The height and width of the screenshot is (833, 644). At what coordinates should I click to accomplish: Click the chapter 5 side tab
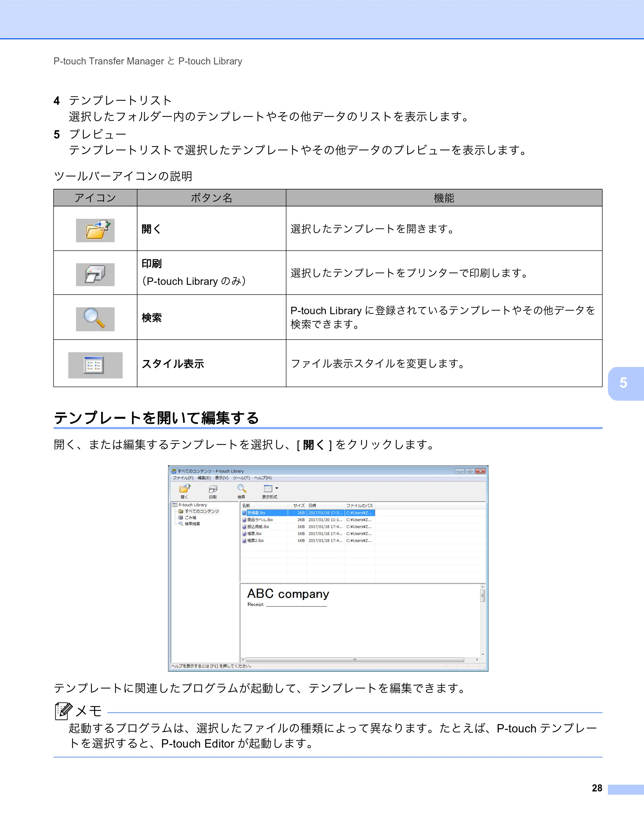pos(626,383)
